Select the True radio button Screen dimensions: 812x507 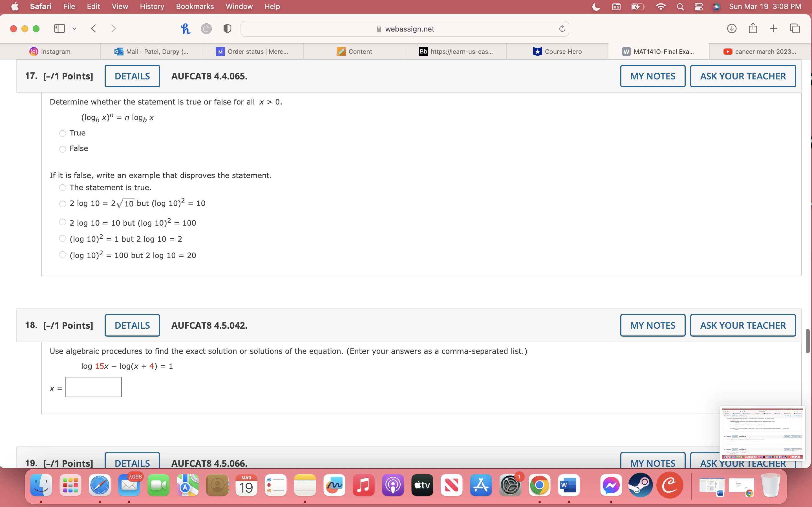[62, 133]
